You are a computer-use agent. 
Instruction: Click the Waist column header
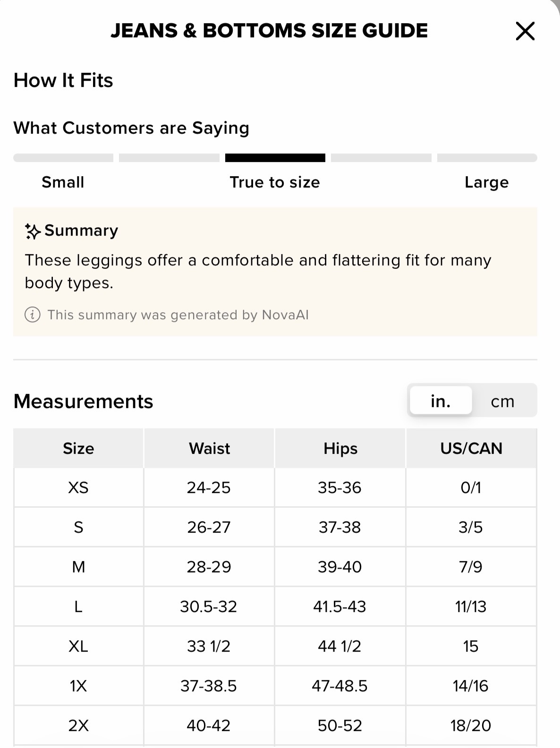(209, 448)
